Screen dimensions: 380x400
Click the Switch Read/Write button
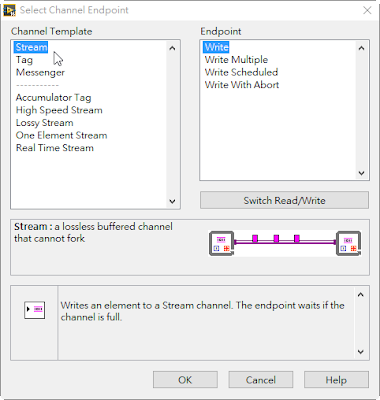[284, 200]
